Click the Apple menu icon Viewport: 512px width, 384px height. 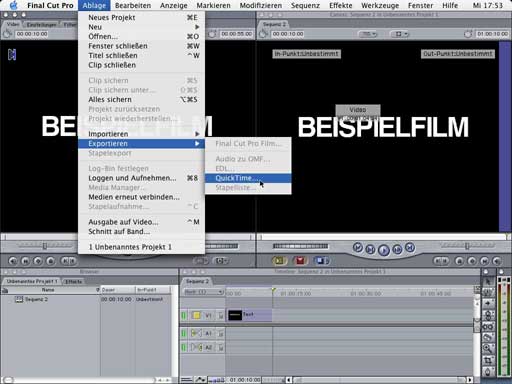(14, 5)
